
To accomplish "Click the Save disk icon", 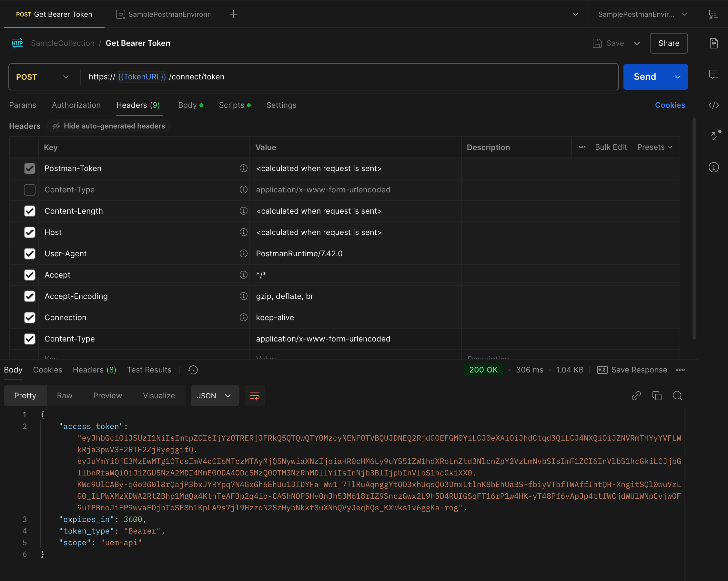I will pyautogui.click(x=597, y=43).
